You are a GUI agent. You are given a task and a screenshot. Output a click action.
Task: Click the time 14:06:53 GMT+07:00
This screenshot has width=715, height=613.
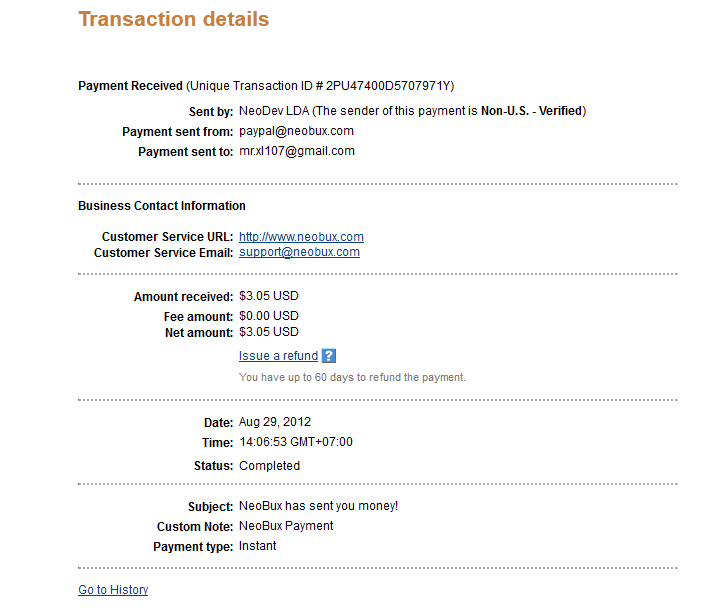[295, 442]
